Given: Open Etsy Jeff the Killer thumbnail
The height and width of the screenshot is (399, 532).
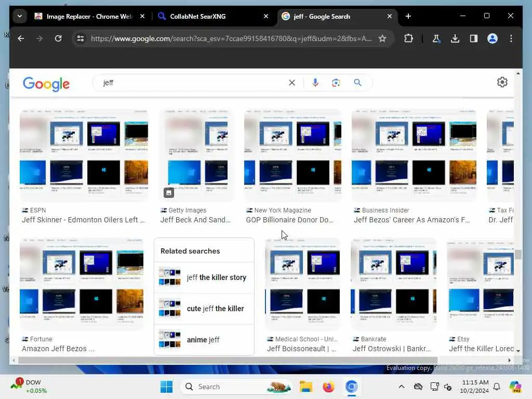Looking at the screenshot, I should click(x=480, y=284).
